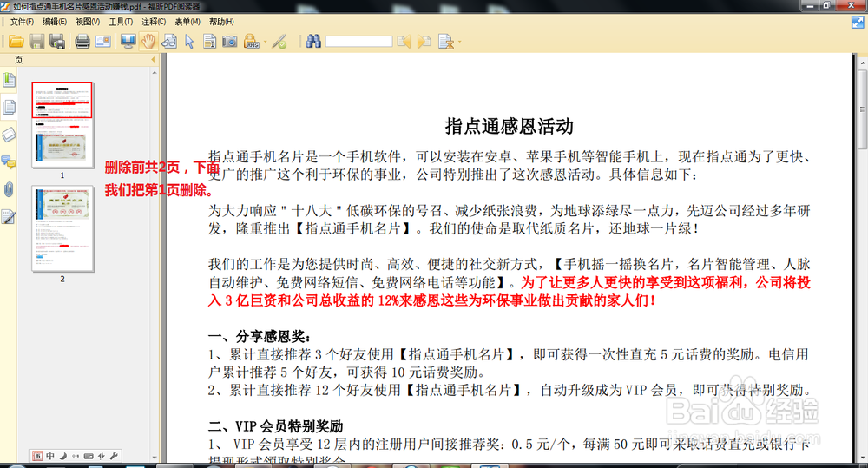Viewport: 868px width, 468px height.
Task: Click the pen signature validation icon
Action: tap(279, 42)
